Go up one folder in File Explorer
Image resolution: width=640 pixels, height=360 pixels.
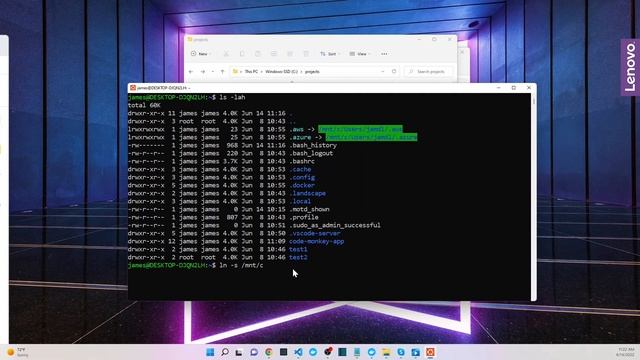(x=222, y=71)
